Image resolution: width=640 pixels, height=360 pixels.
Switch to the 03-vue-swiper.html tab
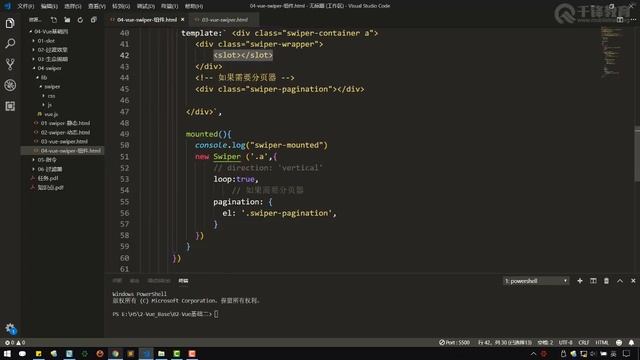coord(224,20)
